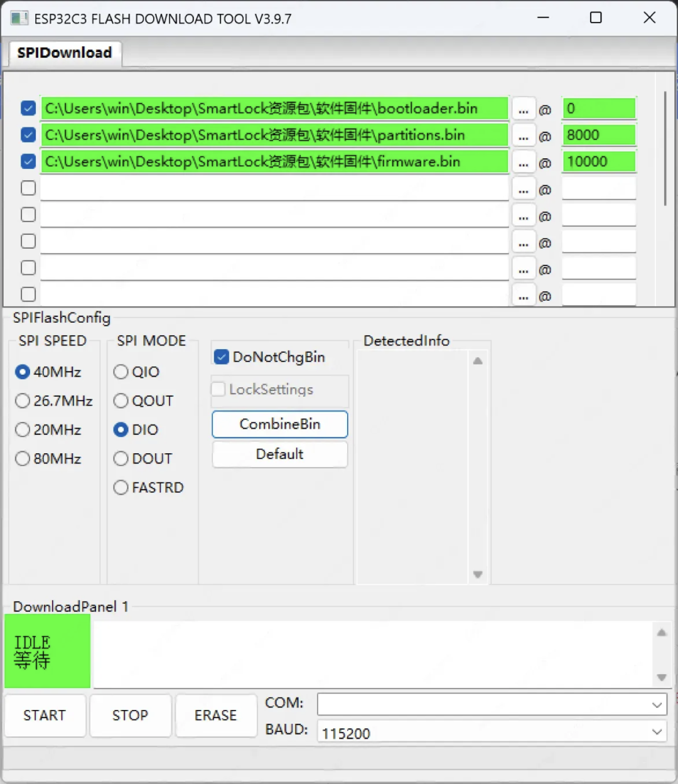This screenshot has height=784, width=678.
Task: Click the address field containing 10000
Action: coord(599,161)
